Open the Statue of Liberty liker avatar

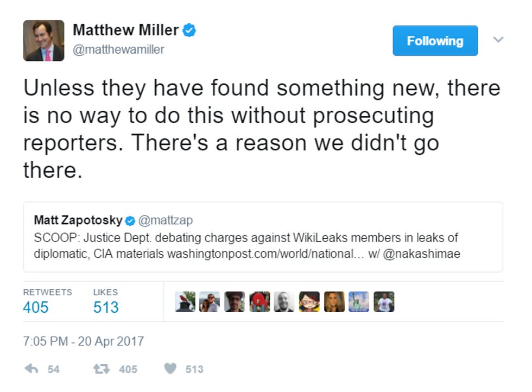tap(359, 302)
